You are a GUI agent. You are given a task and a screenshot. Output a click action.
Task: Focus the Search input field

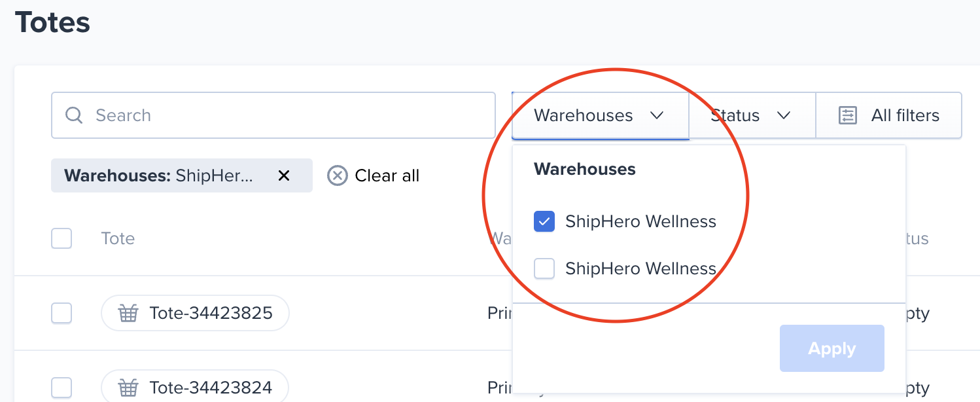[x=273, y=115]
